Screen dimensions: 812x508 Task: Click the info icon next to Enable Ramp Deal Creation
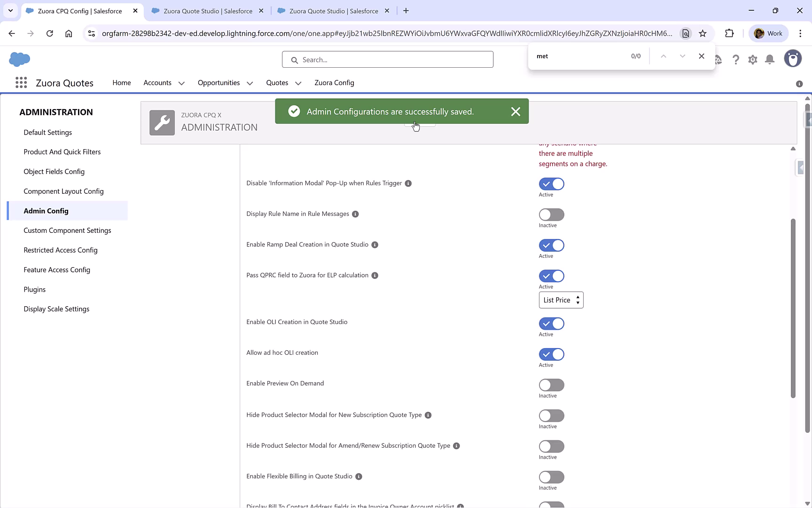375,245
